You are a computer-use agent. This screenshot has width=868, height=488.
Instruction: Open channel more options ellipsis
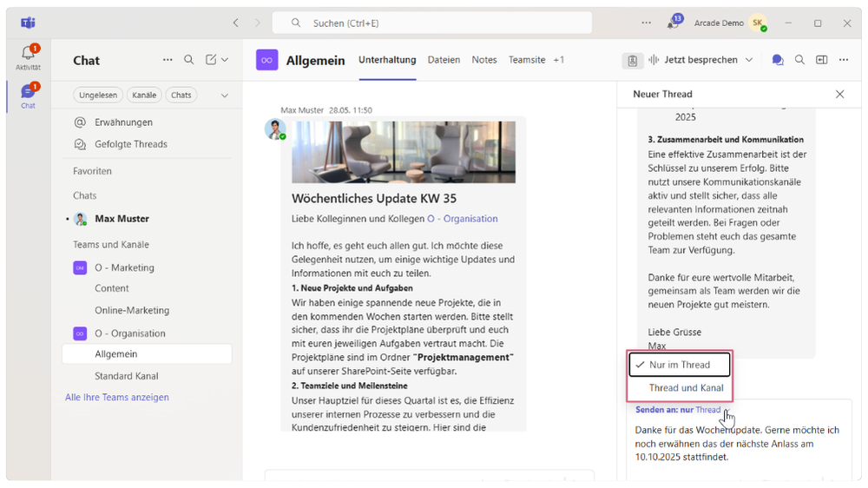pos(844,59)
